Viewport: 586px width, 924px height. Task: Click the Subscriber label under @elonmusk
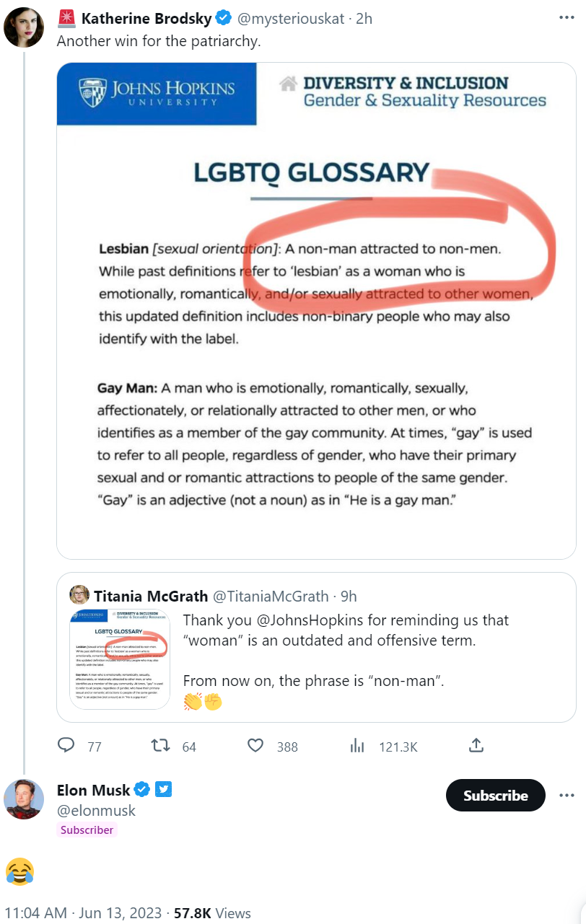(87, 830)
